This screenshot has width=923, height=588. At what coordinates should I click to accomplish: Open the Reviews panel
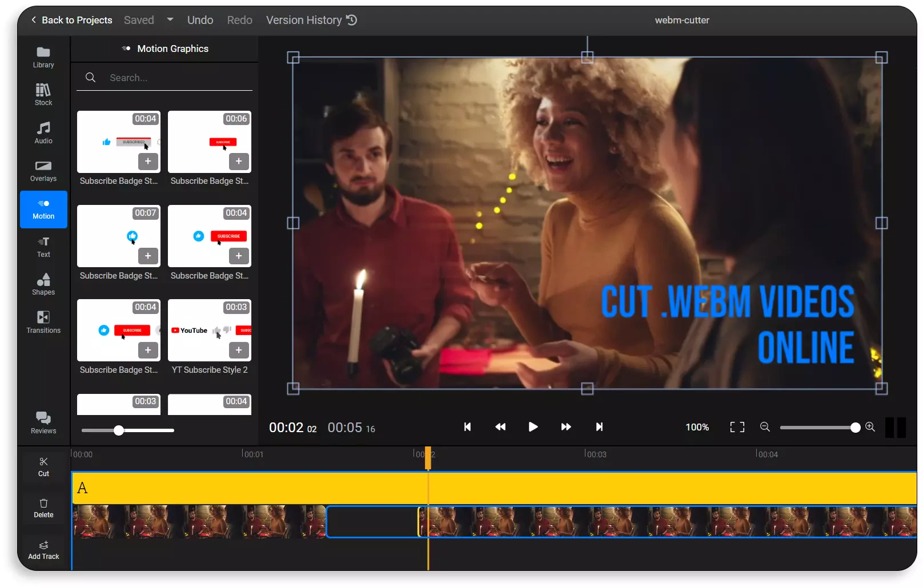[43, 421]
